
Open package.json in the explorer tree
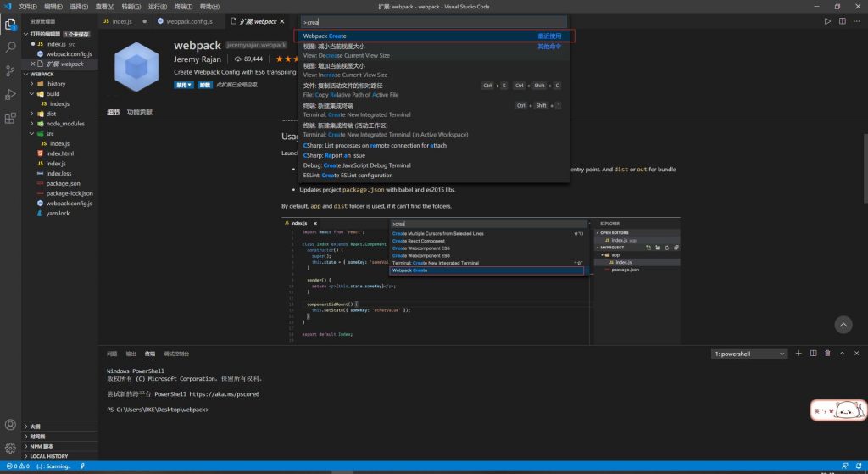tap(63, 183)
